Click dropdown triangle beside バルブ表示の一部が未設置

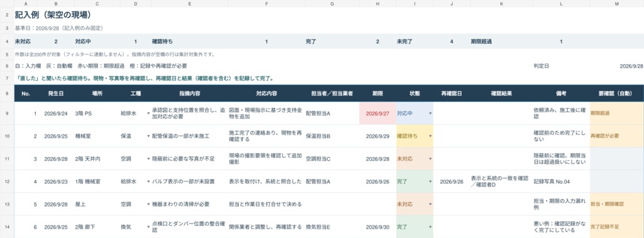(148, 181)
